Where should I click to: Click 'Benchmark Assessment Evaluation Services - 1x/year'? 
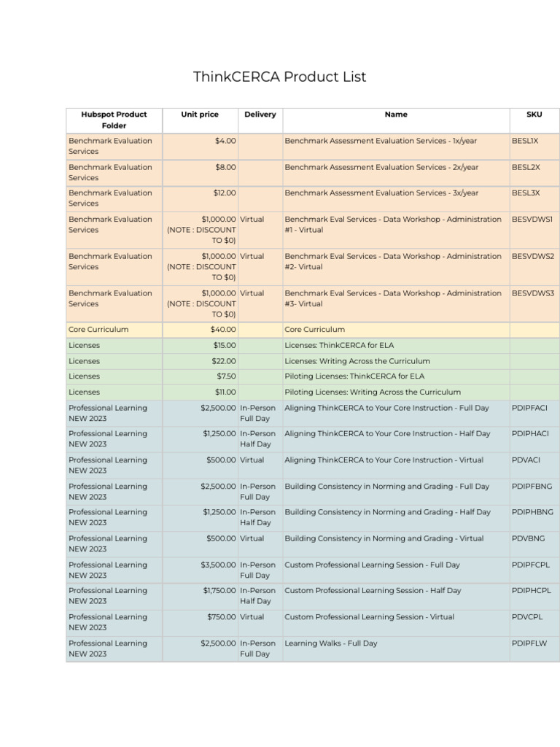coord(381,141)
